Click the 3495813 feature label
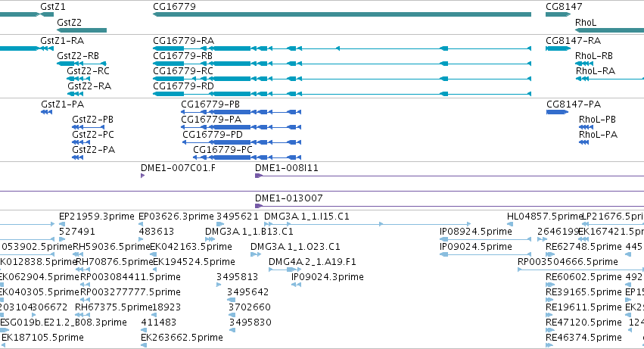This screenshot has width=644, height=349. click(237, 278)
